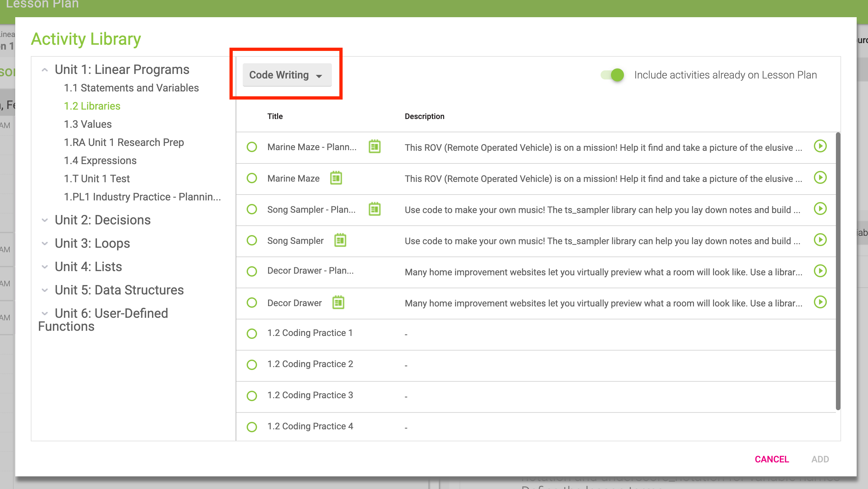Viewport: 868px width, 489px height.
Task: Select radio button for Song Sampler - Planning
Action: pyautogui.click(x=252, y=209)
